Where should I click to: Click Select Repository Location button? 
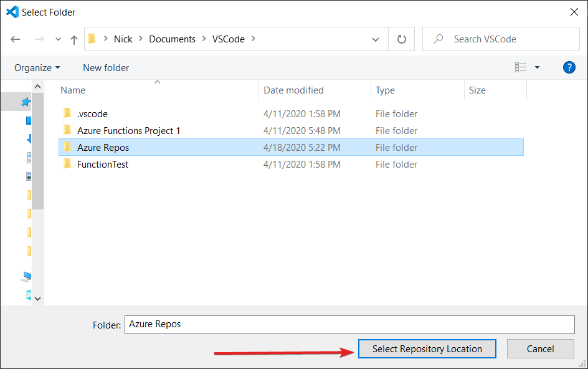[427, 348]
